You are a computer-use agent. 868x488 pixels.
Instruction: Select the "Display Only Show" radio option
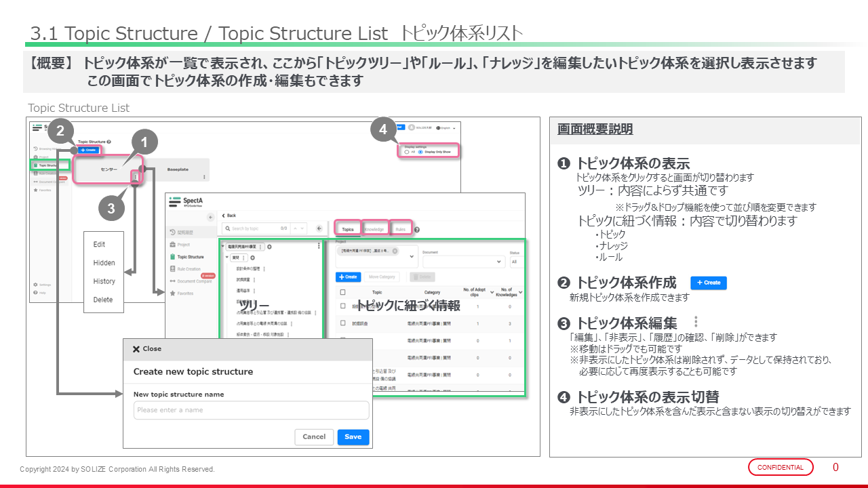[x=420, y=152]
